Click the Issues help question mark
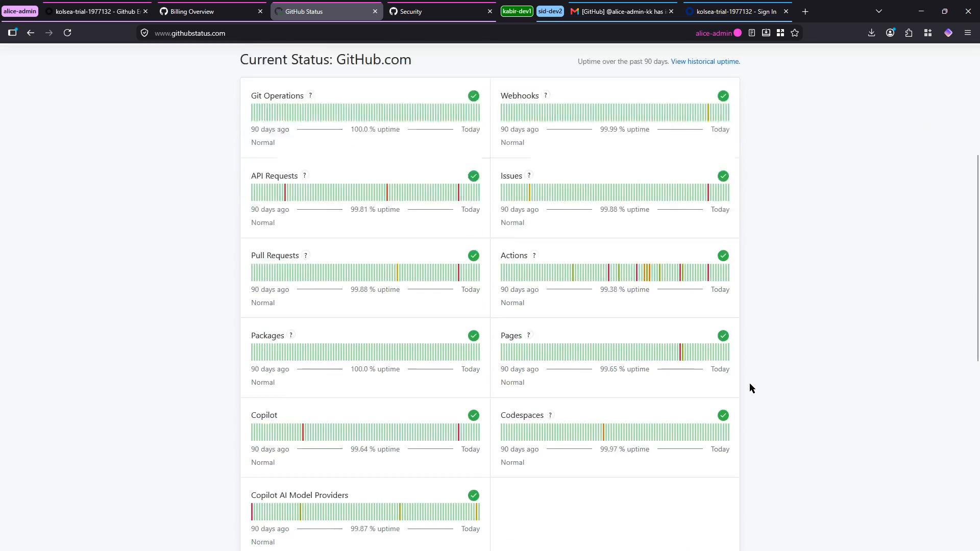Image resolution: width=980 pixels, height=551 pixels. (x=529, y=176)
